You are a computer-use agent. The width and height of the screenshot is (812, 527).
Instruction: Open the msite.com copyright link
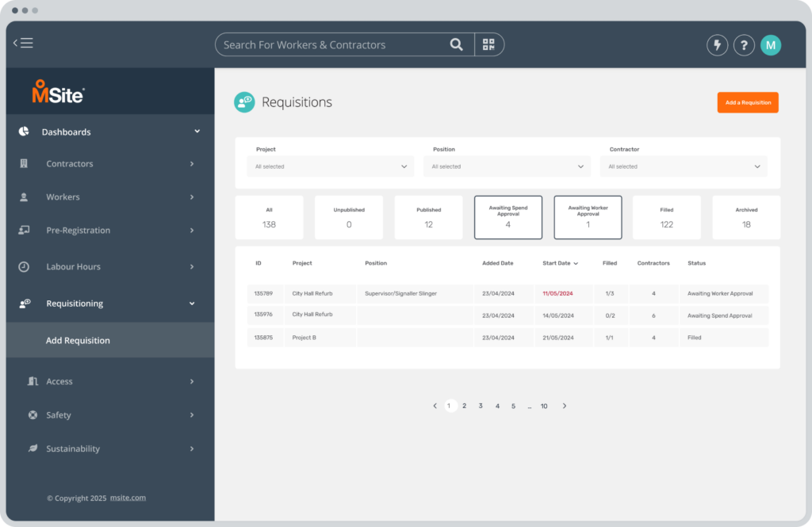click(x=128, y=498)
